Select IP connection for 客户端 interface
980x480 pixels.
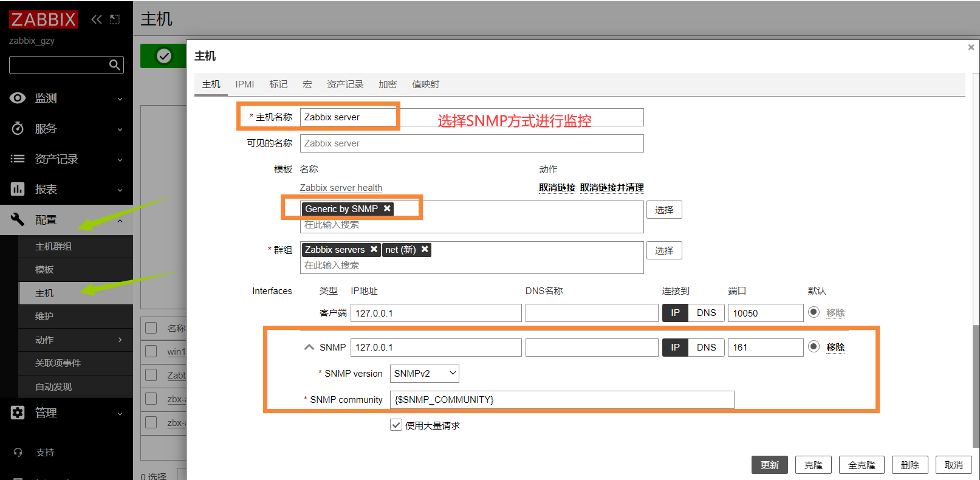tap(675, 313)
